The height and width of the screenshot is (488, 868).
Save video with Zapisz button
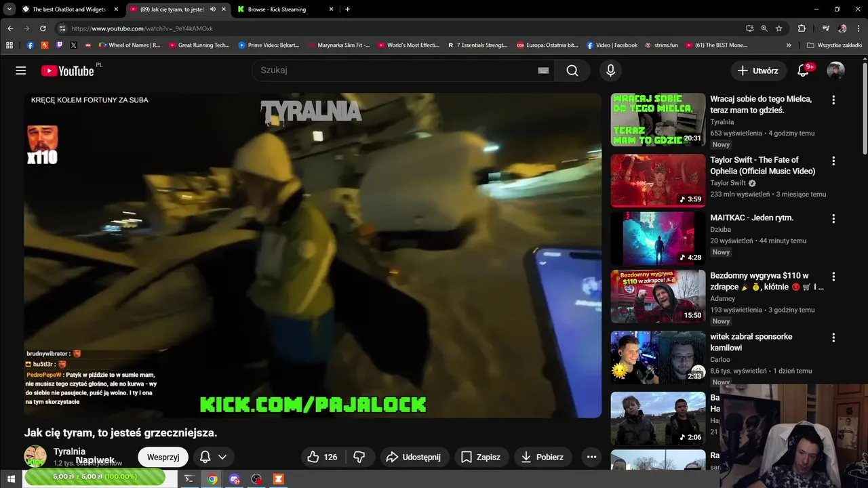(x=481, y=457)
